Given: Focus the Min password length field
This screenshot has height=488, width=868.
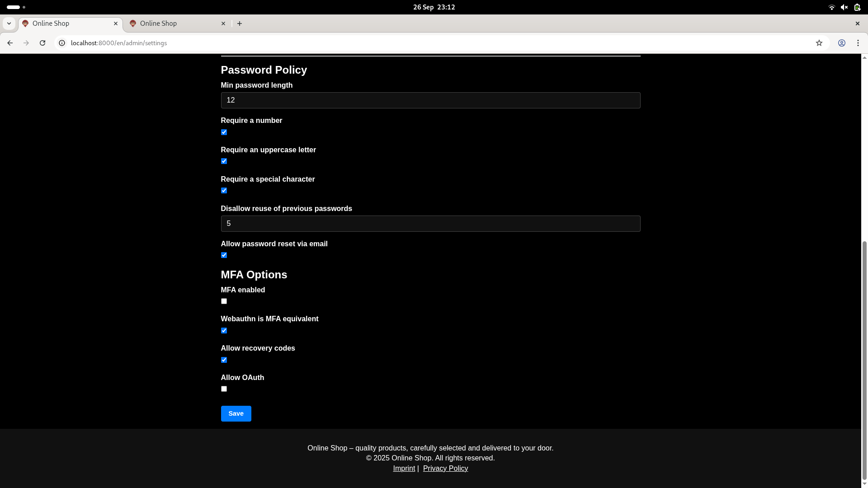Looking at the screenshot, I should [430, 100].
